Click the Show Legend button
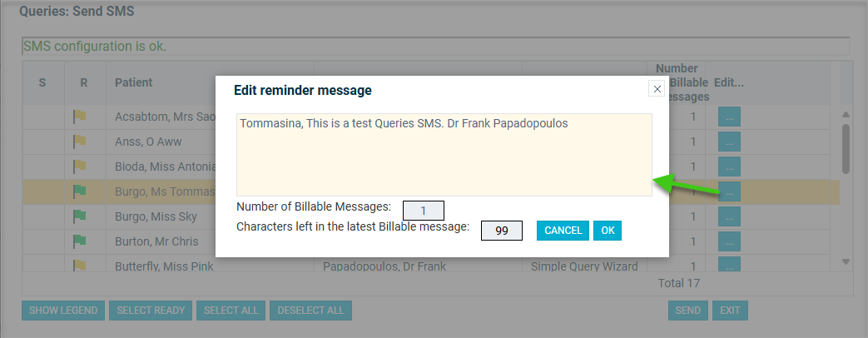Viewport: 868px width, 338px height. click(63, 311)
